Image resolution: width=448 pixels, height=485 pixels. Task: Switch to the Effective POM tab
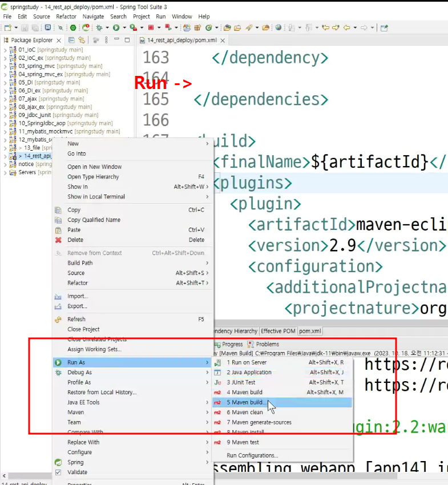click(278, 331)
